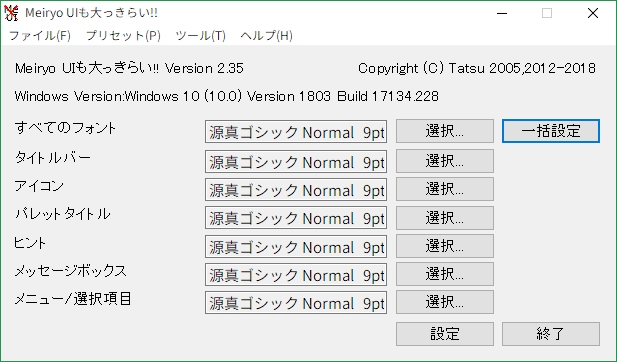This screenshot has width=617, height=362.
Task: Click 選択 button for タイトルバー
Action: [x=445, y=161]
